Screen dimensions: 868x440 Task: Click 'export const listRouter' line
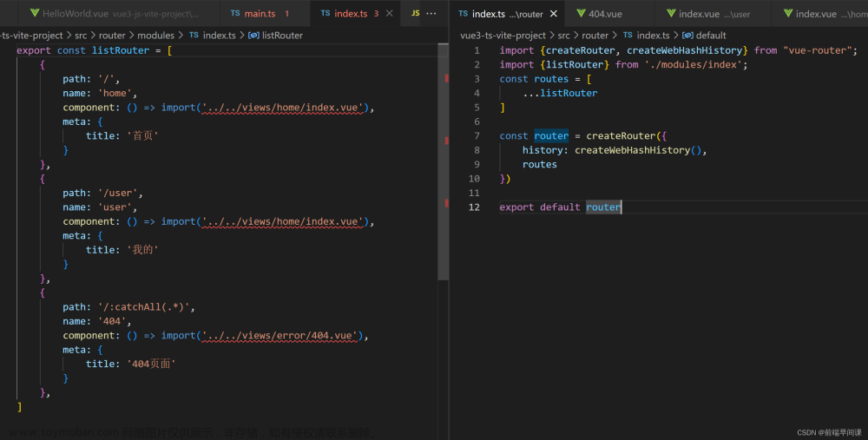[94, 49]
